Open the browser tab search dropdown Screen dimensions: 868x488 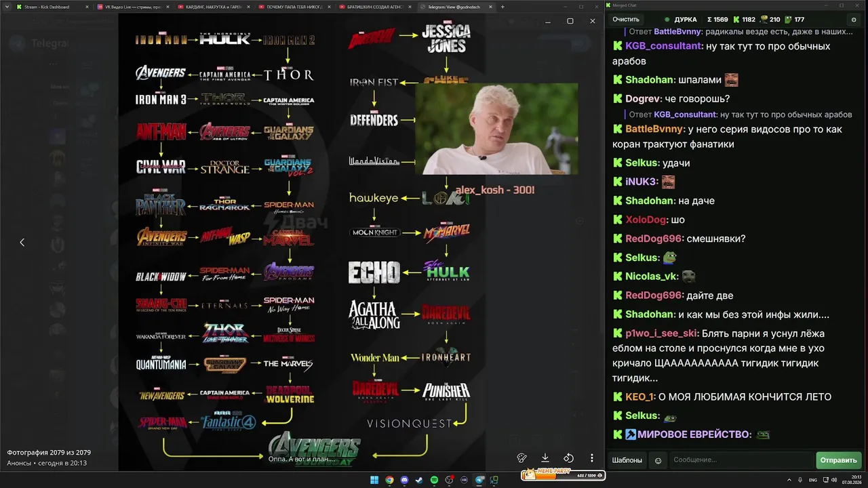tap(5, 7)
